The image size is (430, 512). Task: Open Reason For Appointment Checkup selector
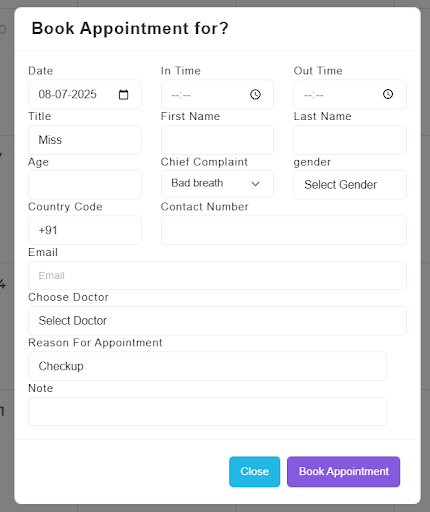(x=208, y=366)
